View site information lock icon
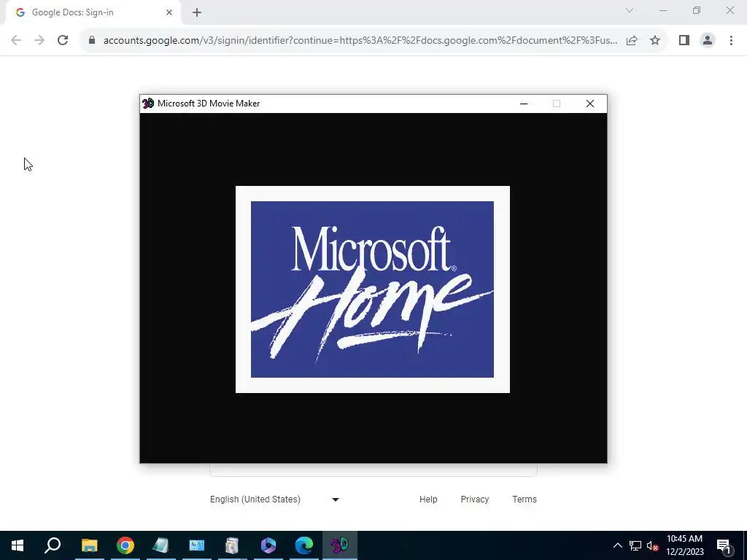Image resolution: width=747 pixels, height=560 pixels. pyautogui.click(x=92, y=40)
